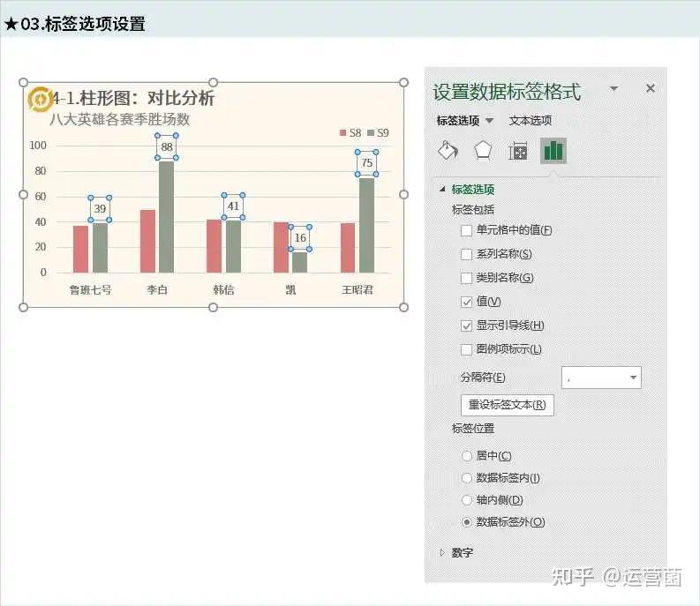700x606 pixels.
Task: Click the data label 16 above 凯
Action: click(300, 238)
